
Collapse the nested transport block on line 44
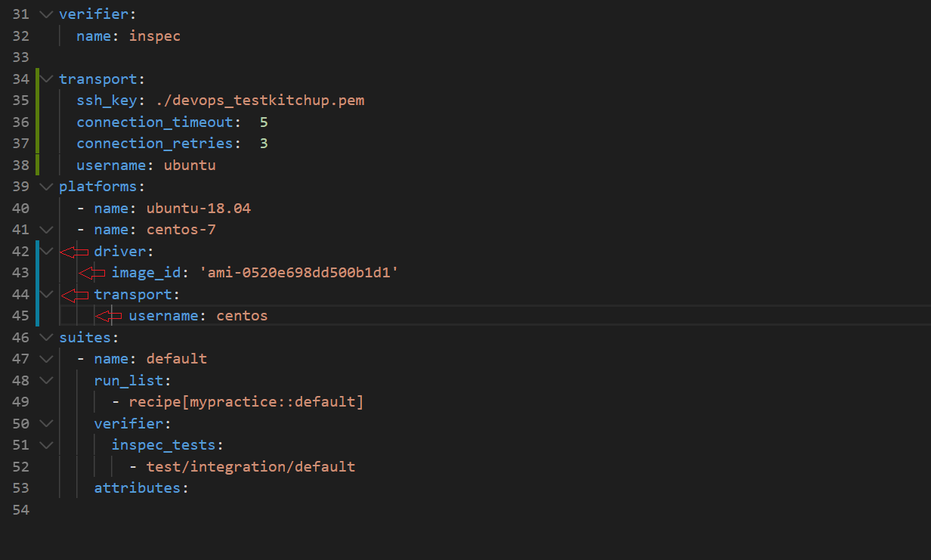point(45,294)
